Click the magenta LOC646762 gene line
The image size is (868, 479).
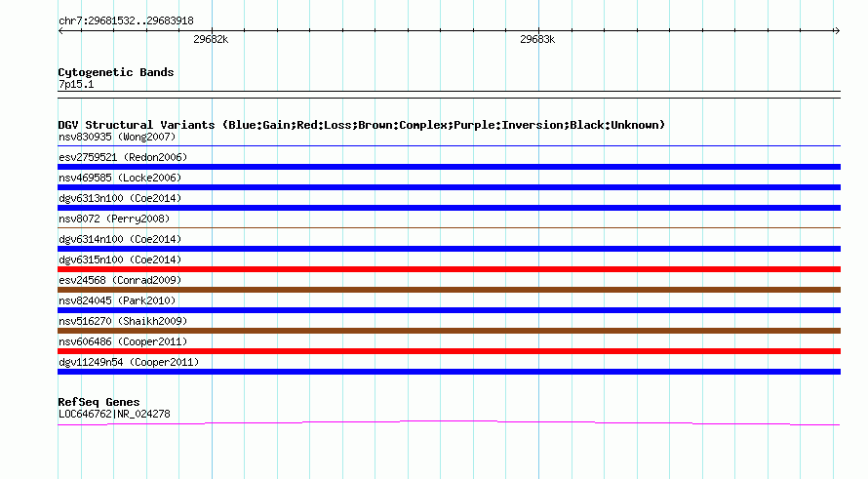(449, 423)
